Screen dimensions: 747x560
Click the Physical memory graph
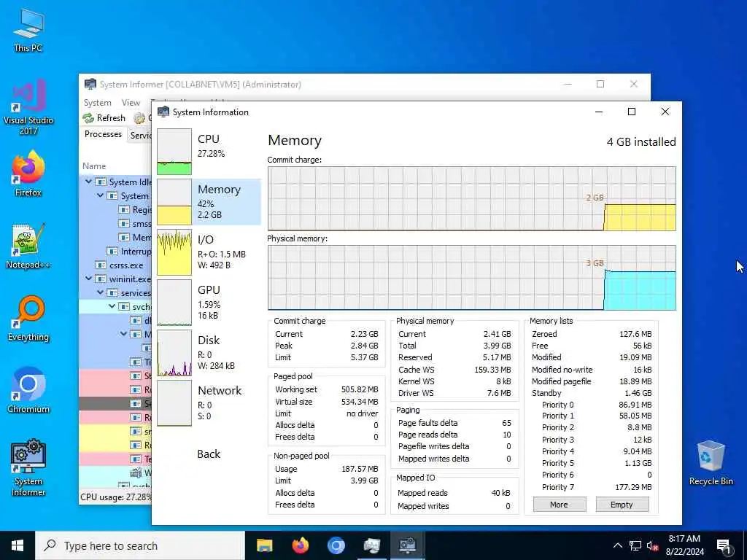click(x=472, y=278)
